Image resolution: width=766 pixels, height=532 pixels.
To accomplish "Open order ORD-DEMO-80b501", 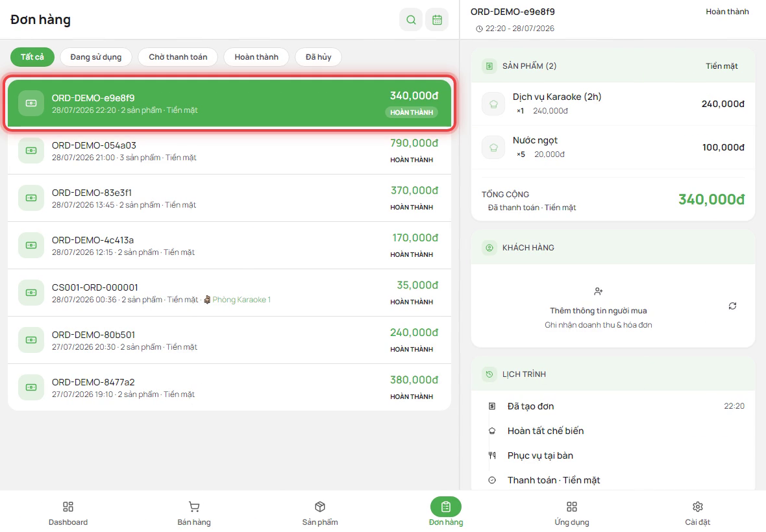I will [230, 340].
